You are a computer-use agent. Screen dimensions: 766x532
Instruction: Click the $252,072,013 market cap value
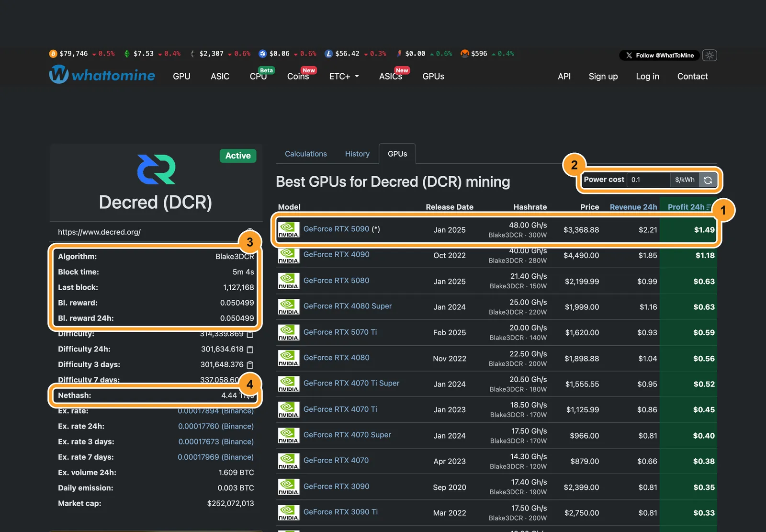click(230, 503)
